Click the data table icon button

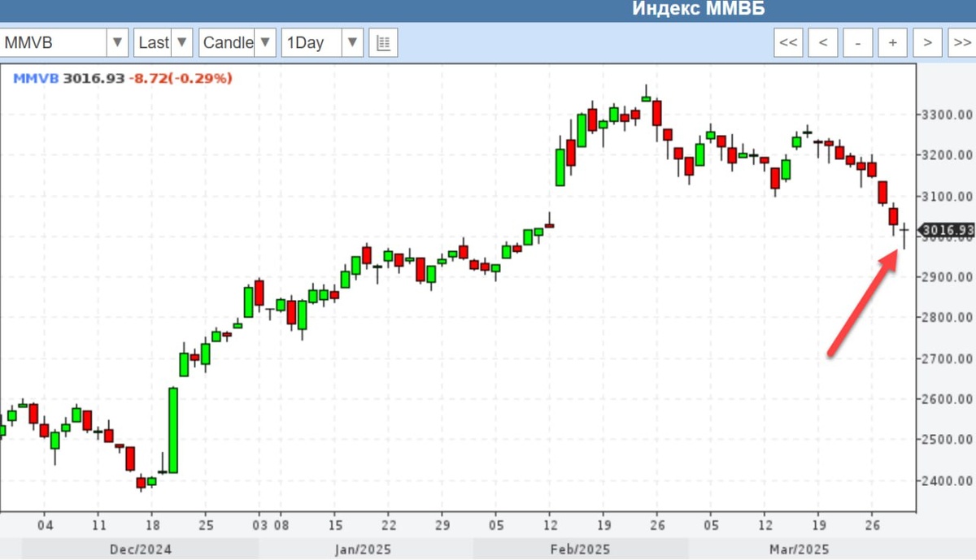tap(383, 42)
